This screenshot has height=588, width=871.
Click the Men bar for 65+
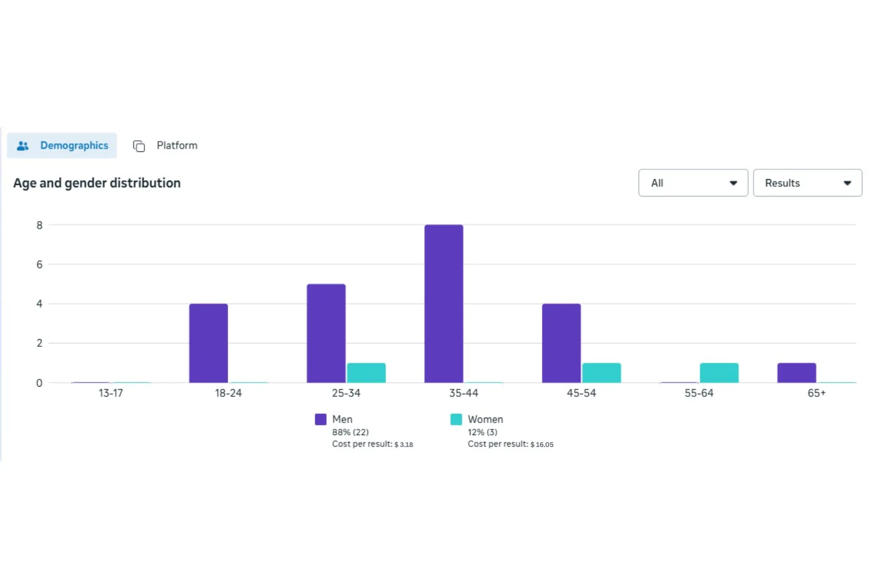[x=796, y=373]
